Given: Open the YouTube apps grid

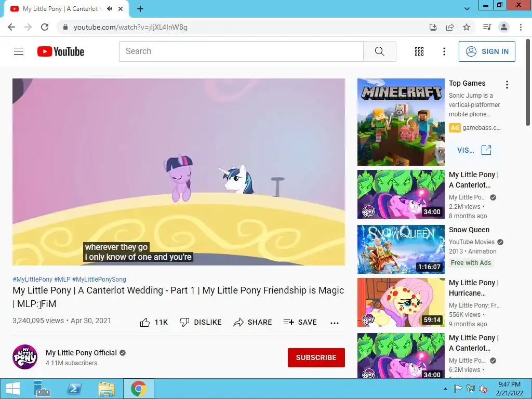Looking at the screenshot, I should [x=419, y=51].
